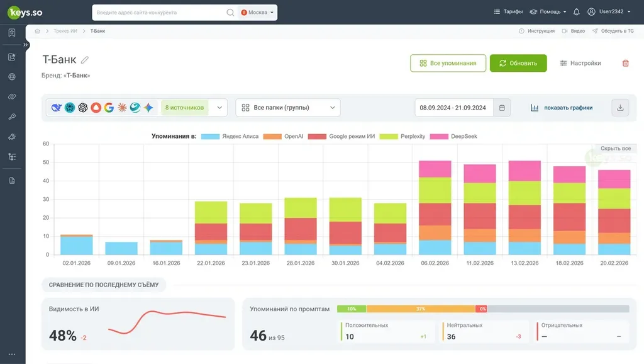Click the red drop source icon
The image size is (644, 364).
pyautogui.click(x=96, y=107)
